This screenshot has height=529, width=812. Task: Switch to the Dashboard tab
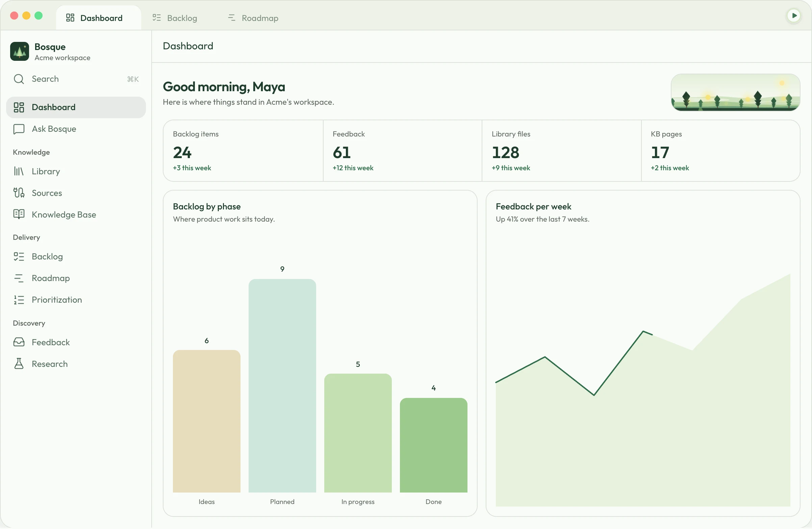pos(99,18)
